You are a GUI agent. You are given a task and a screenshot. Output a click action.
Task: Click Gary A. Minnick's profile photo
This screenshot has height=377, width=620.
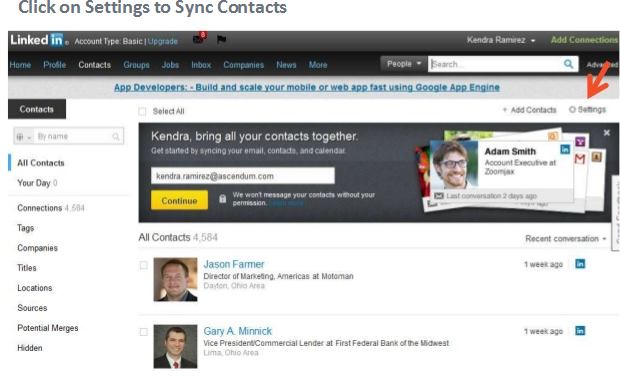(x=175, y=346)
